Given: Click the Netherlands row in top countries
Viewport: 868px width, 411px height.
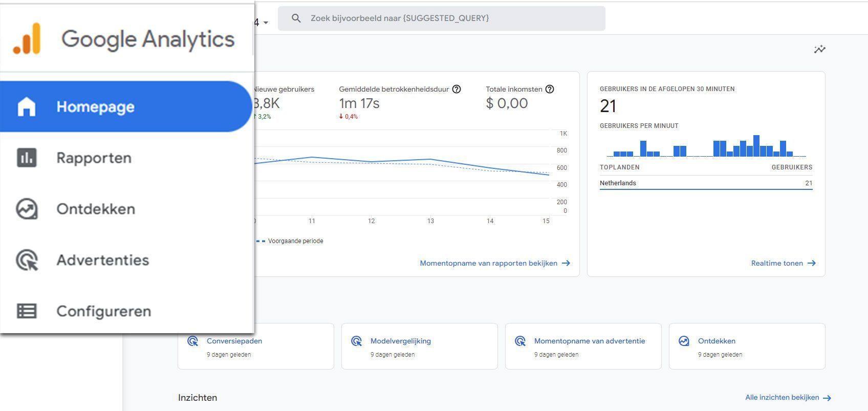Looking at the screenshot, I should tap(706, 183).
